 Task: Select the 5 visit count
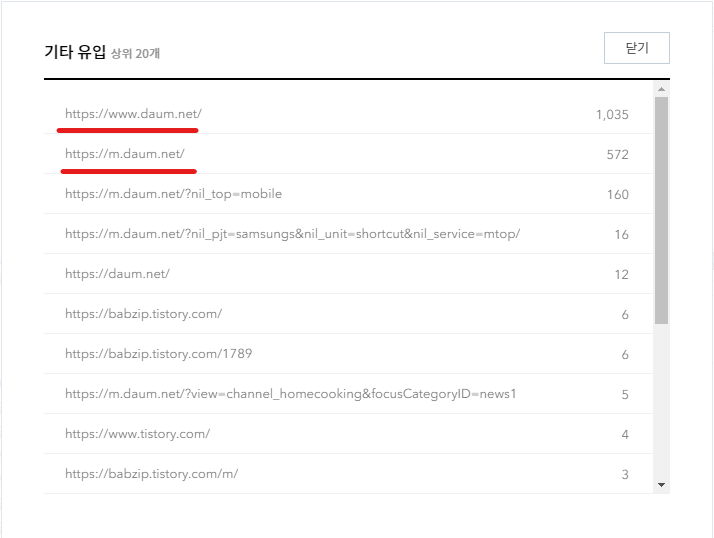(625, 395)
